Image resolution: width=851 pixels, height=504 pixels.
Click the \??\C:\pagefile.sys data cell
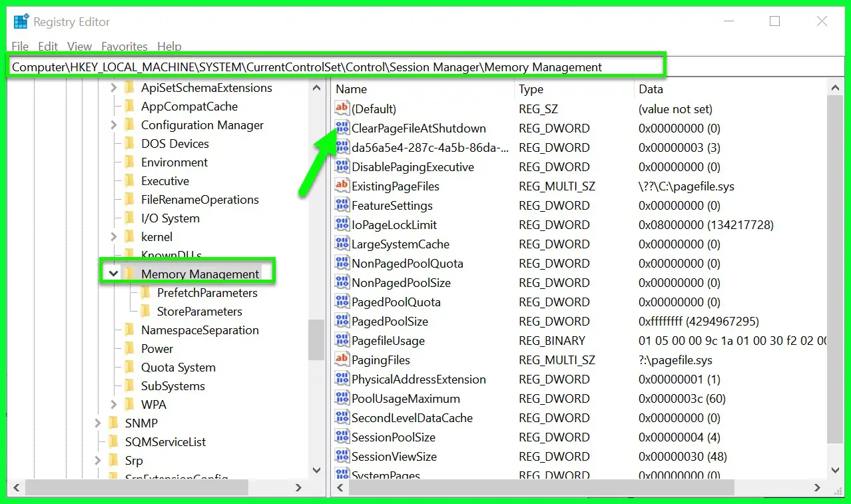686,186
